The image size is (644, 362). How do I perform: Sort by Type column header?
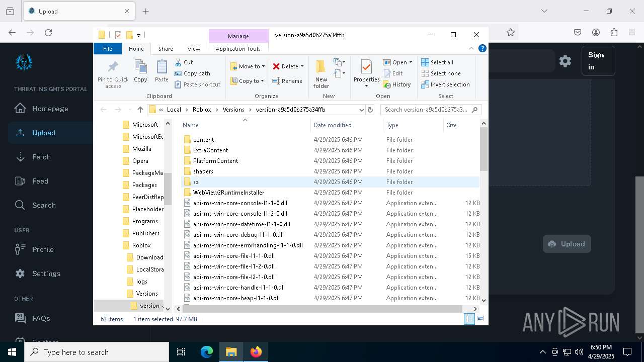tap(413, 125)
